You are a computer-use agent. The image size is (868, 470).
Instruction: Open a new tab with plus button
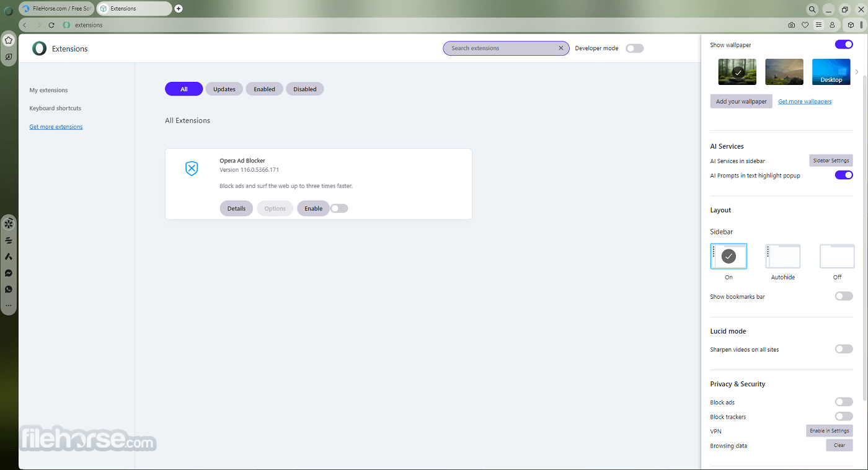[179, 9]
